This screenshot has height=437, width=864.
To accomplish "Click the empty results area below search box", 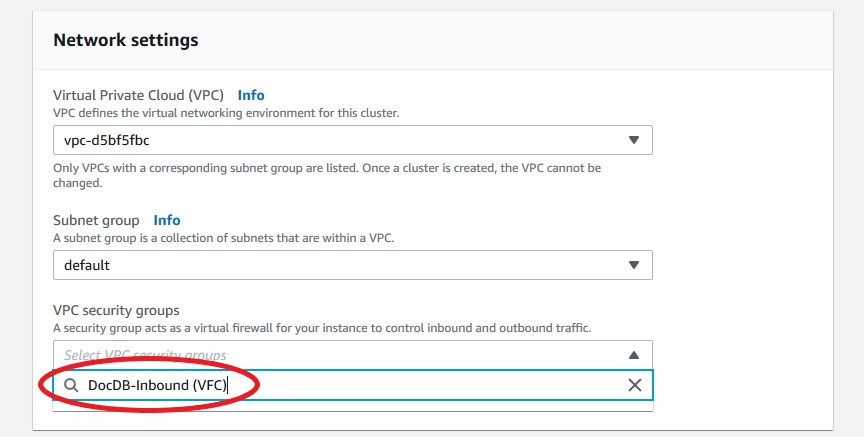I will [x=352, y=406].
